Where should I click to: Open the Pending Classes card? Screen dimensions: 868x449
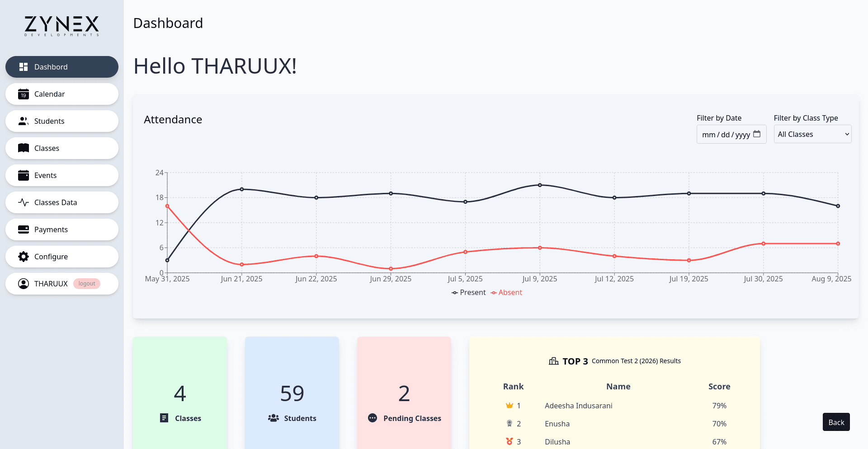[404, 393]
